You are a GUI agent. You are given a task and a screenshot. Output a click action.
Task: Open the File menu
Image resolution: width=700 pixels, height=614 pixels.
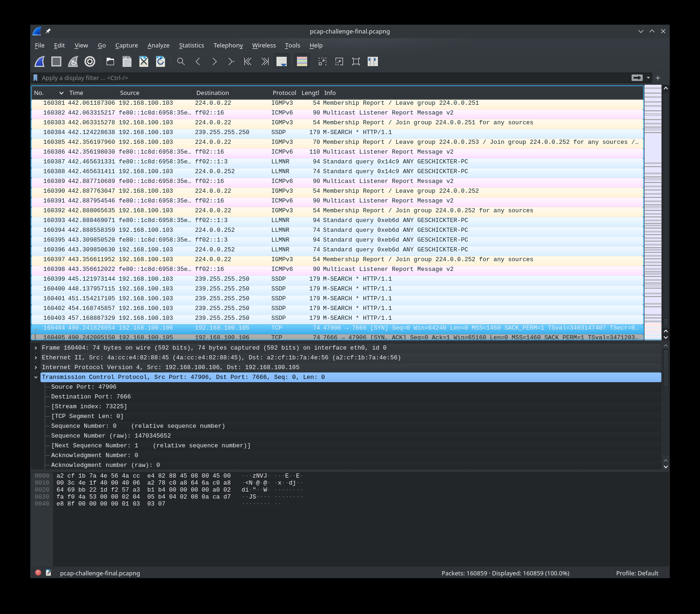40,45
